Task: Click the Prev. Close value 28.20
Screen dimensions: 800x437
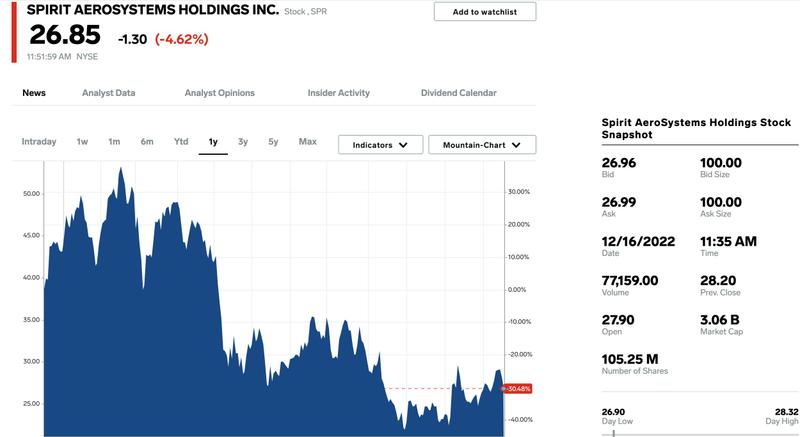Action: (x=718, y=280)
